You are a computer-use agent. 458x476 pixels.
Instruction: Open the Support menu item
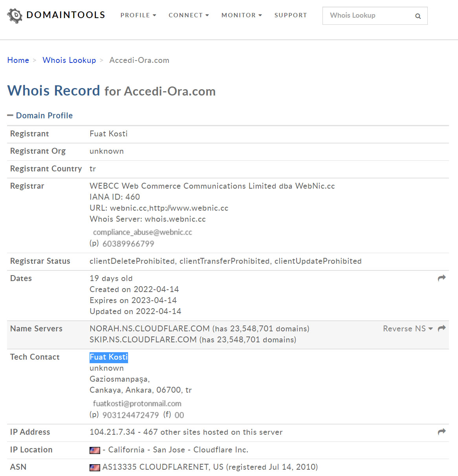click(x=291, y=15)
